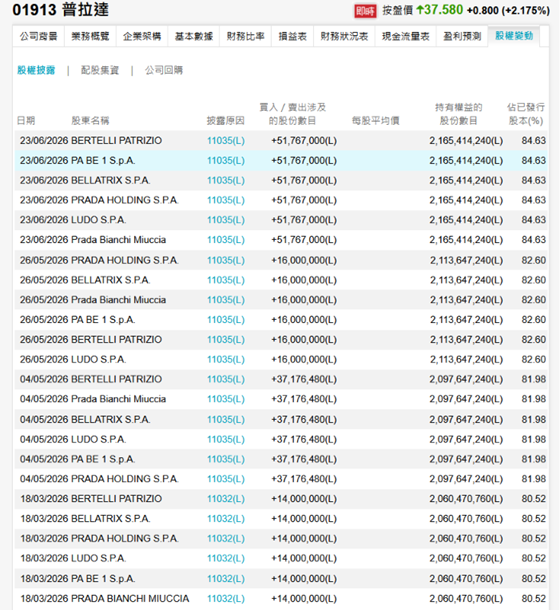Screen dimensions: 560x610
Task: Click the 37.580 quoted price
Action: point(444,10)
